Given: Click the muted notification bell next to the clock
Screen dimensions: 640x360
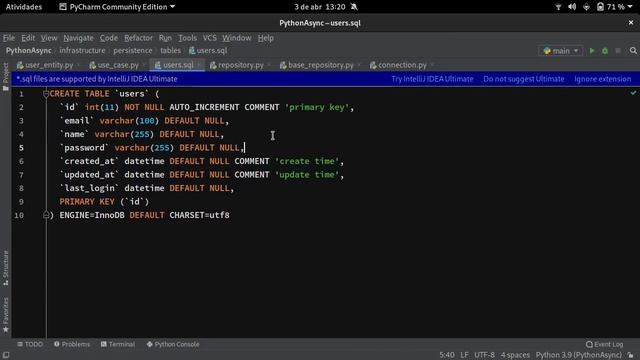Looking at the screenshot, I should coord(354,7).
